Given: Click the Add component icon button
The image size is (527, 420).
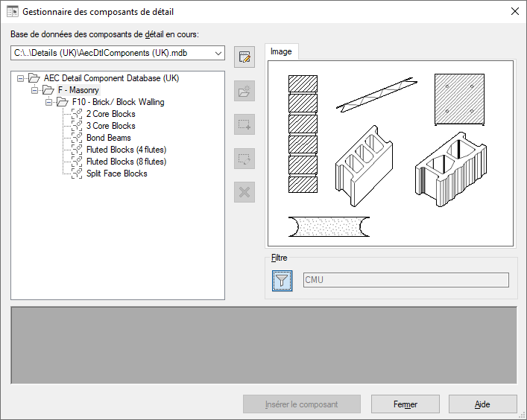Looking at the screenshot, I should 244,124.
